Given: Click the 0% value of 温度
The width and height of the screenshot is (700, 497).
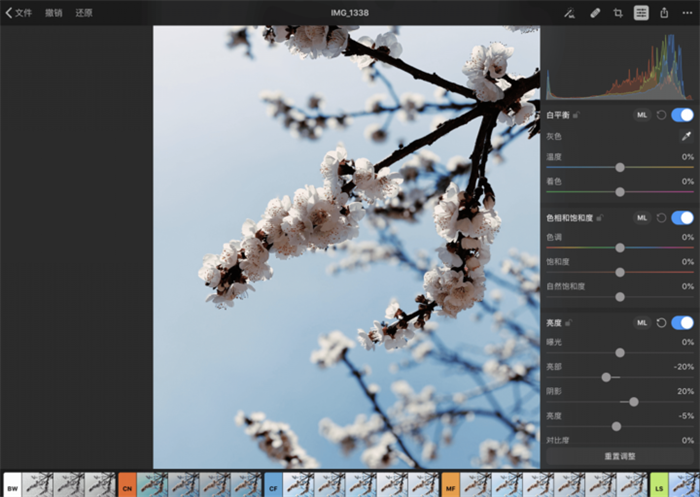Looking at the screenshot, I should coord(688,157).
